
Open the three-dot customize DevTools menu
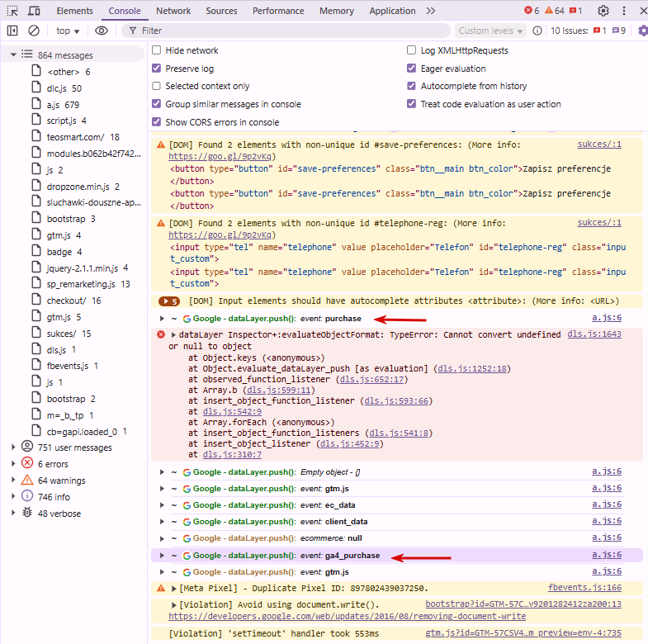coord(624,11)
